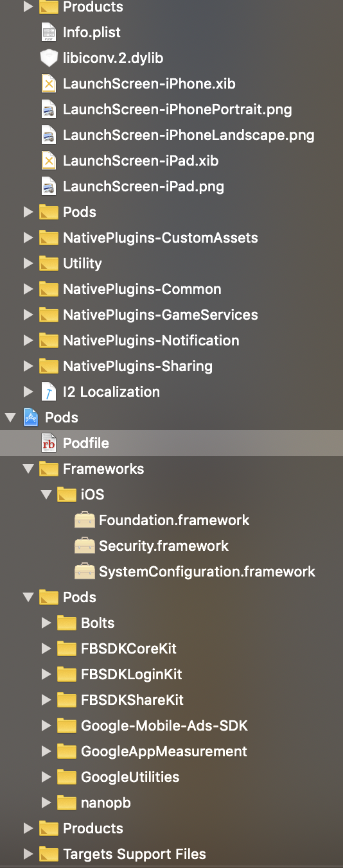Select the libiconv.2.dylib file name

point(113,58)
